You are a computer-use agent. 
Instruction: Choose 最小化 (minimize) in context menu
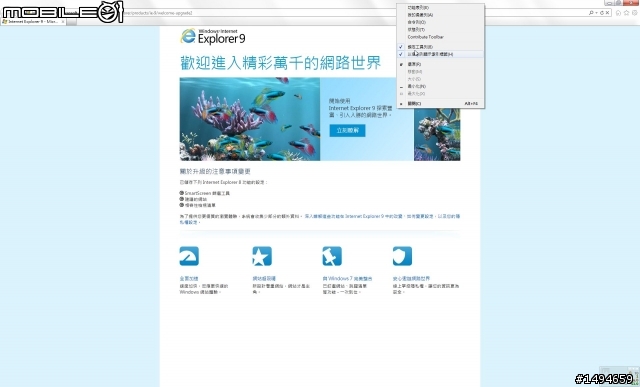tap(441, 87)
